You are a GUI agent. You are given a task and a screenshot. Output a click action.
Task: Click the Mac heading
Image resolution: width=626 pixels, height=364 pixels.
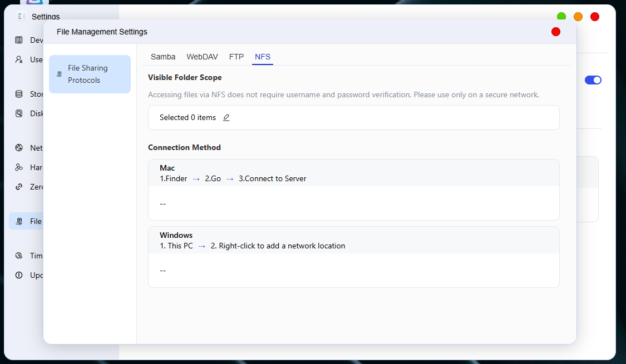click(167, 168)
